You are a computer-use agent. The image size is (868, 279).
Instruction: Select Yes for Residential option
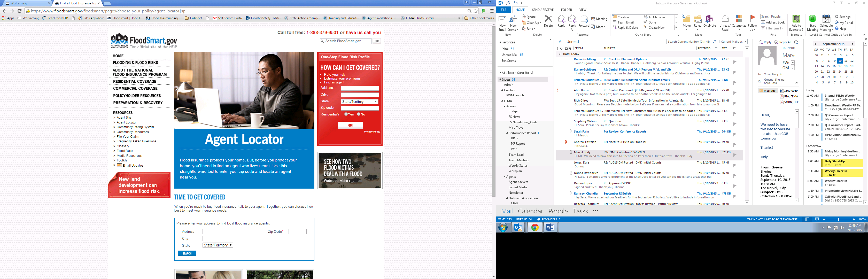[x=346, y=114]
